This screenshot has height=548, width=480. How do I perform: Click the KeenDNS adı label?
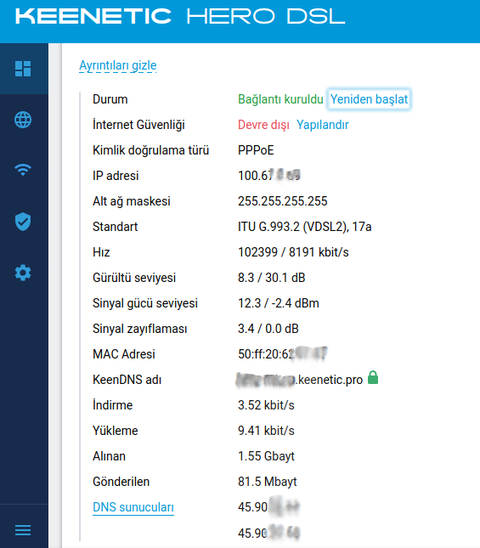(x=127, y=380)
